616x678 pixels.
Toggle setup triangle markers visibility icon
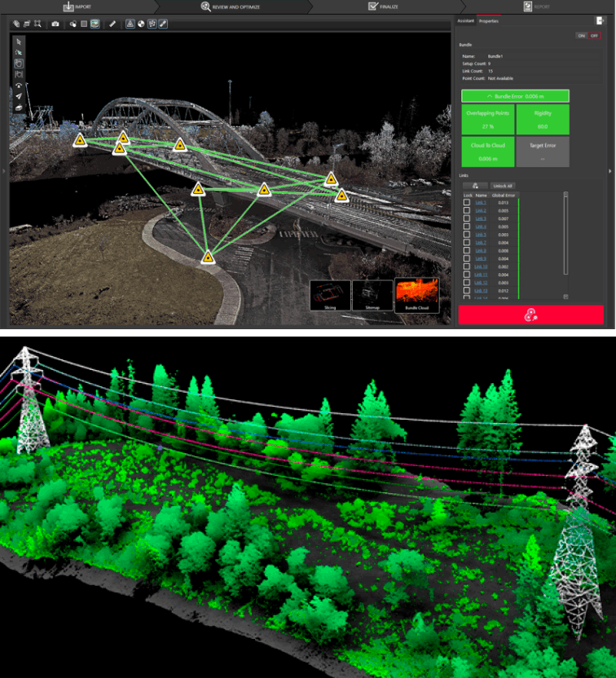coord(130,24)
